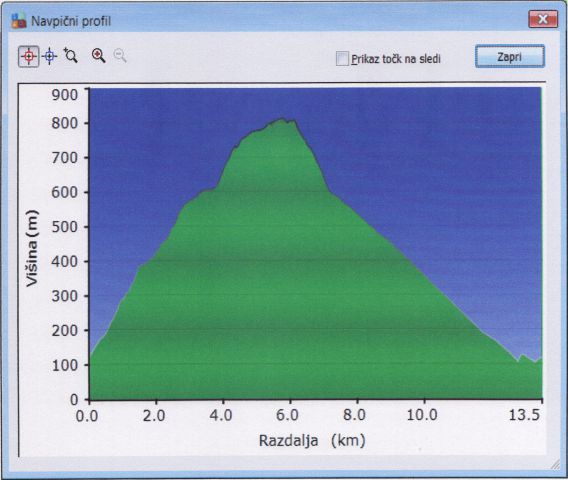568x480 pixels.
Task: Click the window resize grip corner
Action: click(555, 465)
